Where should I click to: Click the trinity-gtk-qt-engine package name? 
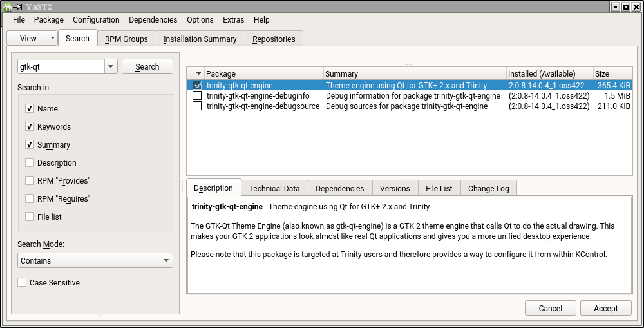pyautogui.click(x=240, y=86)
